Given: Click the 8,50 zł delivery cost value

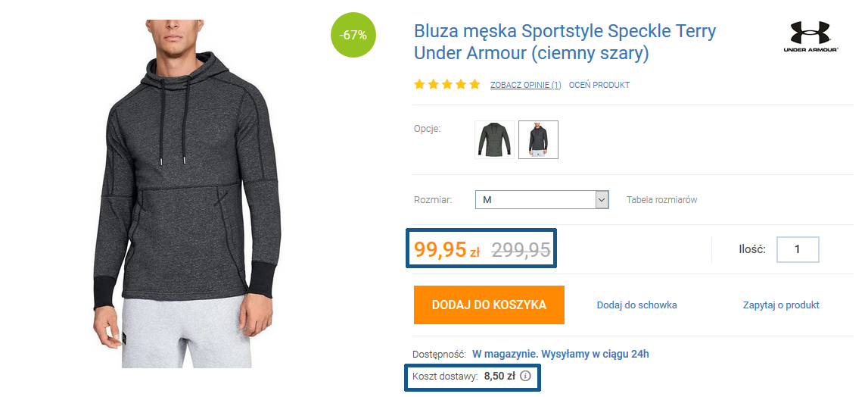Looking at the screenshot, I should [x=499, y=376].
